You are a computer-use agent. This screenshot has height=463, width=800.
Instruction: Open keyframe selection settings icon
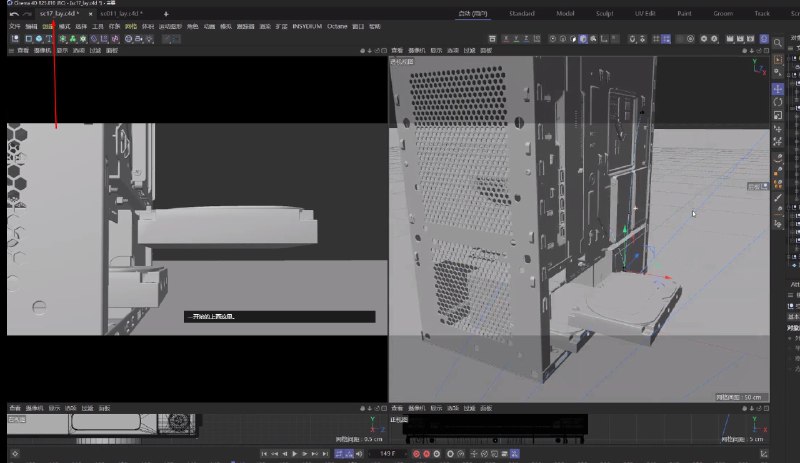(x=437, y=454)
